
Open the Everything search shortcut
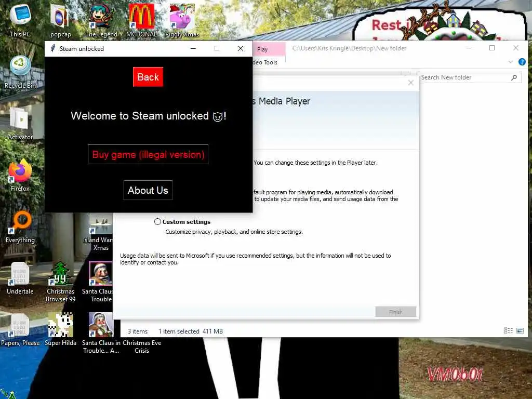tap(20, 227)
